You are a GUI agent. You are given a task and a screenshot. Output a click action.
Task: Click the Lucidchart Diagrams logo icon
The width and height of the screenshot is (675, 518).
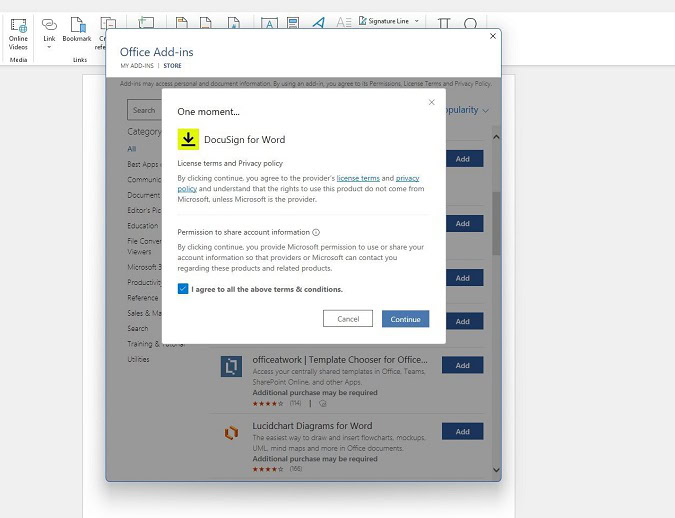click(231, 432)
